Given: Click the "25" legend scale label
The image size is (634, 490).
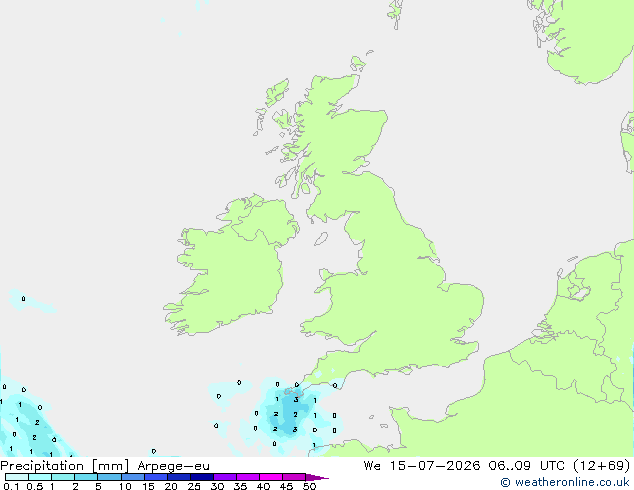Looking at the screenshot, I should pyautogui.click(x=194, y=486).
